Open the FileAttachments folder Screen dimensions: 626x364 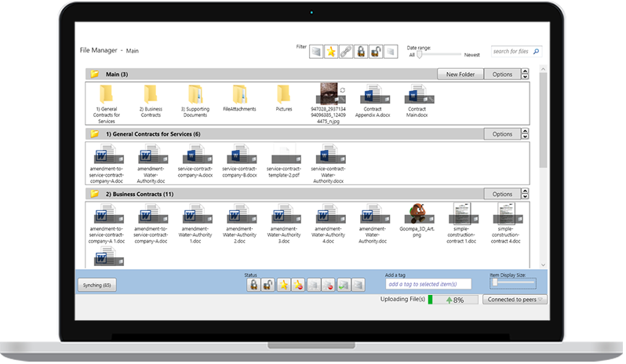tap(239, 95)
